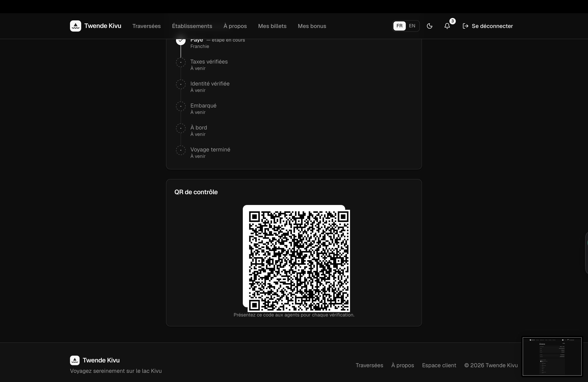Open the Mes bonus page
This screenshot has width=588, height=382.
[x=312, y=26]
